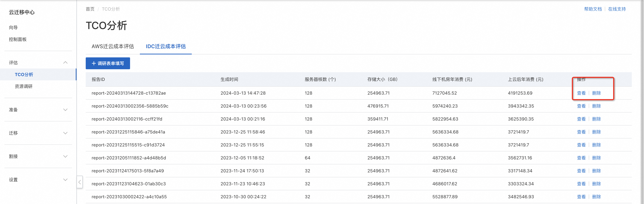The height and width of the screenshot is (204, 644).
Task: View report-20231225115515-c91d3724
Action: (581, 145)
